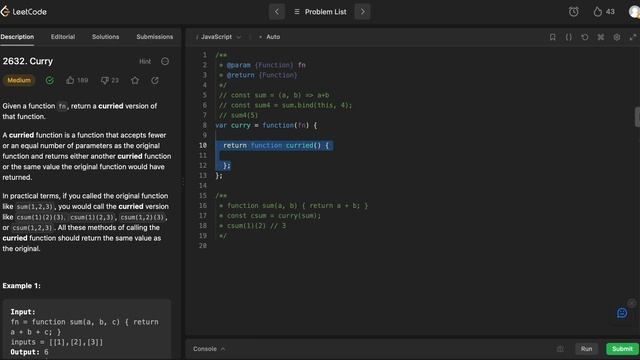This screenshot has width=640, height=360.
Task: Click the Medium difficulty badge
Action: [x=19, y=80]
